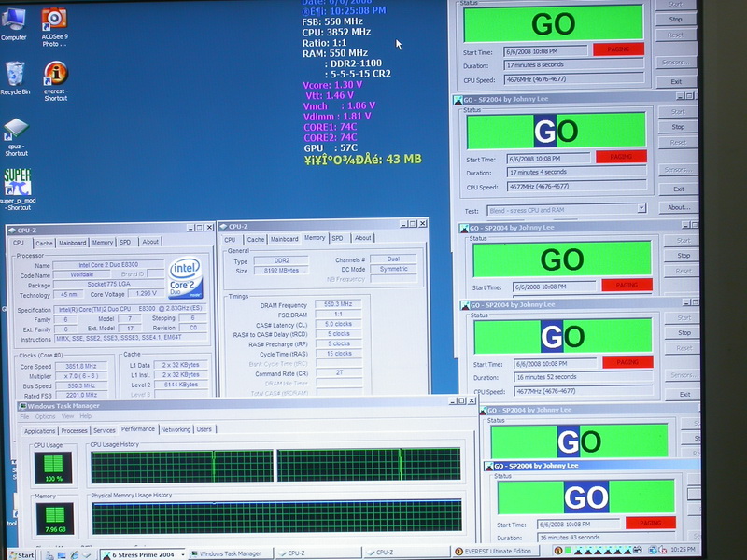Click the green CPU meter tray icon
Screen dimensions: 747x560
(568, 551)
